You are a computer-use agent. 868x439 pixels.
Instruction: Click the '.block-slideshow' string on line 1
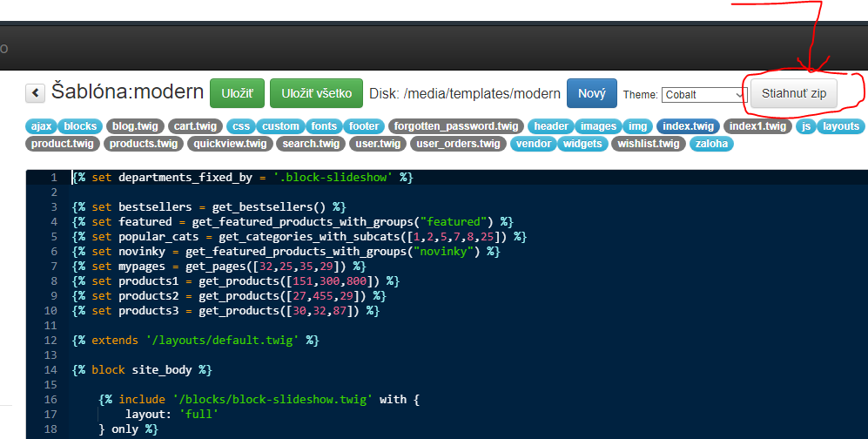pyautogui.click(x=333, y=177)
